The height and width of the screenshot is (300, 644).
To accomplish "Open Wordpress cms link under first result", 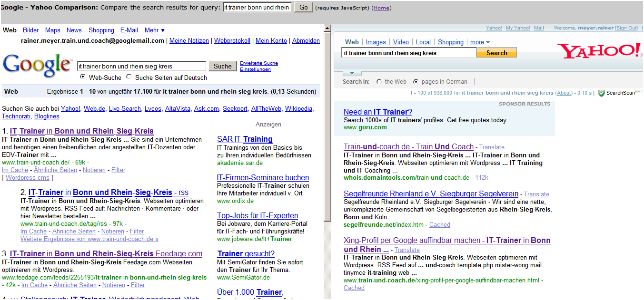I will pos(28,178).
